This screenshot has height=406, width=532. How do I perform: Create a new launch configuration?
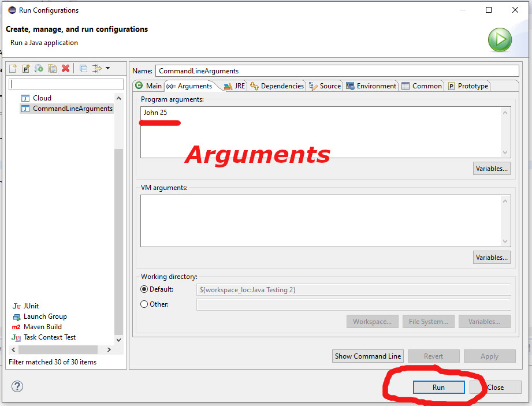[x=13, y=68]
